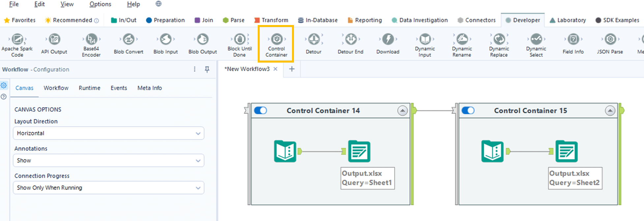The image size is (644, 221).
Task: Select the Dynamic Replace tool
Action: point(499,45)
